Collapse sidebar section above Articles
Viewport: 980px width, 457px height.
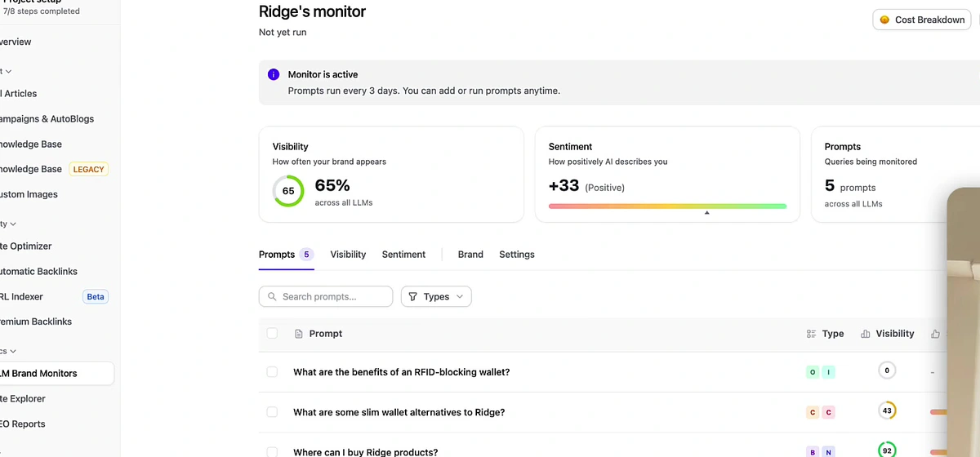click(x=7, y=71)
